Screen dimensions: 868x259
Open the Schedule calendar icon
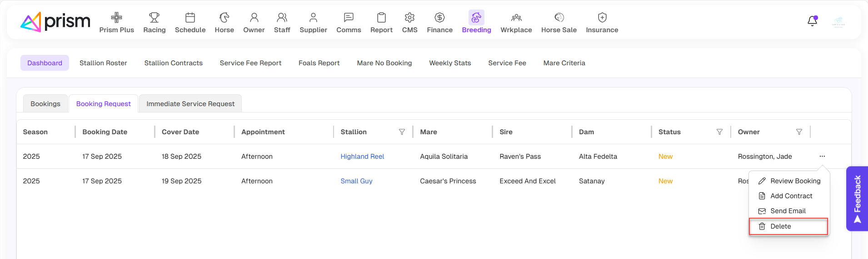190,18
